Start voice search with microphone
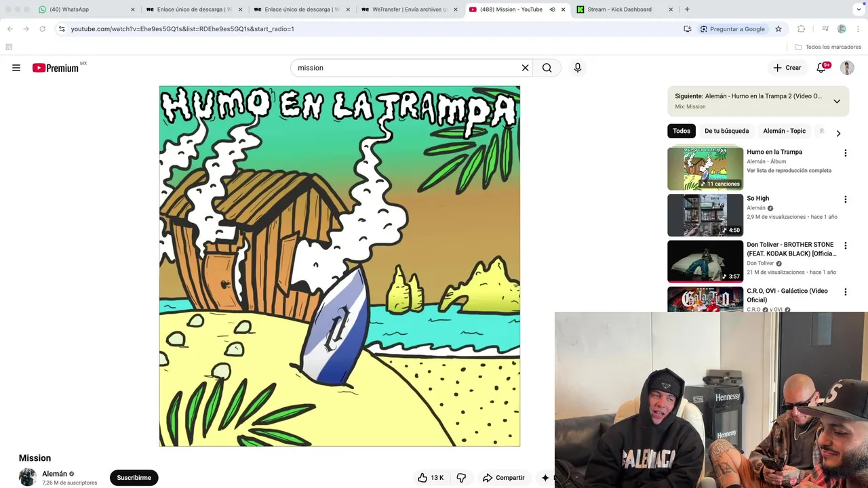 [x=578, y=68]
